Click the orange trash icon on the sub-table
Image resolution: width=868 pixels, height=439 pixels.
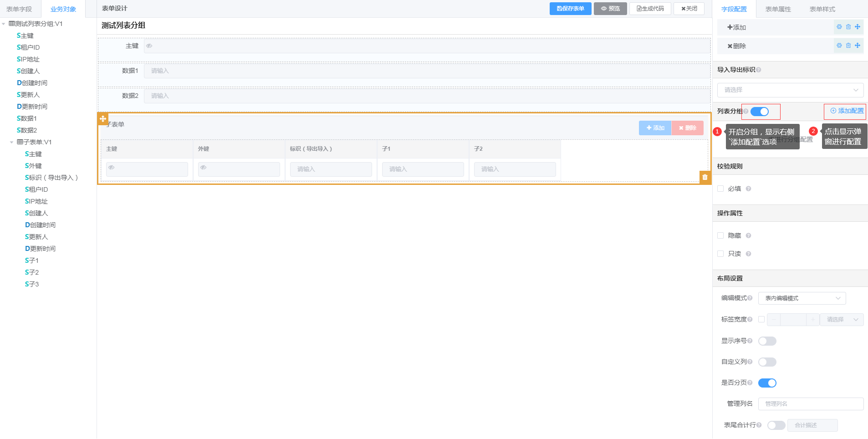coord(705,177)
